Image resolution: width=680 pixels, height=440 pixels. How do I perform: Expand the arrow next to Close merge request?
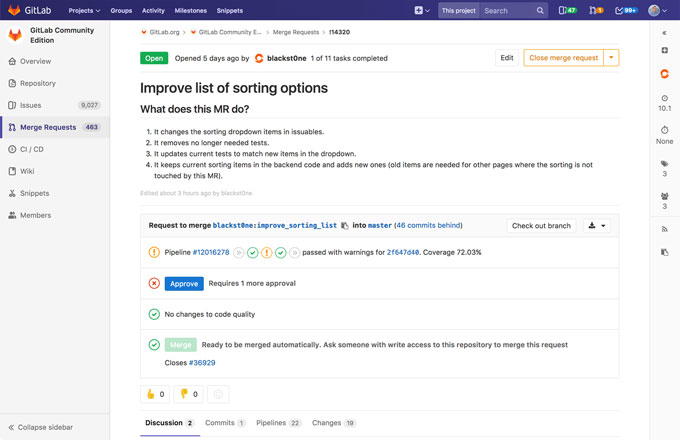tap(612, 58)
